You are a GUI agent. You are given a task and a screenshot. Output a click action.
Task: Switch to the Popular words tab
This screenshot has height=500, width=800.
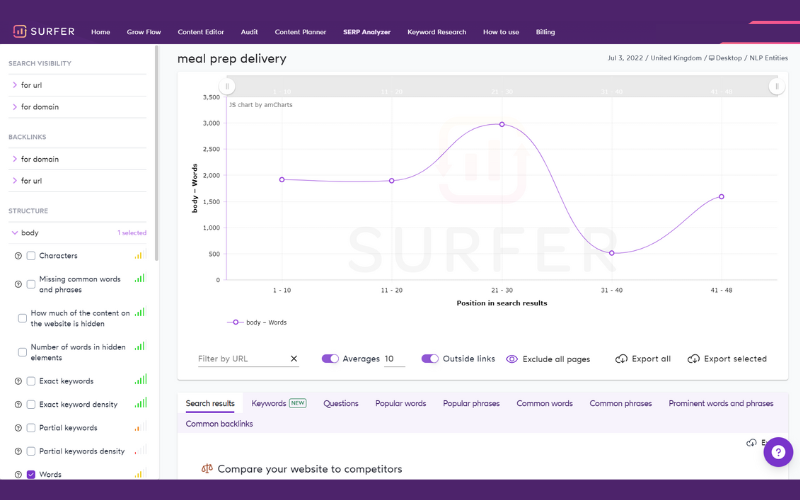401,403
